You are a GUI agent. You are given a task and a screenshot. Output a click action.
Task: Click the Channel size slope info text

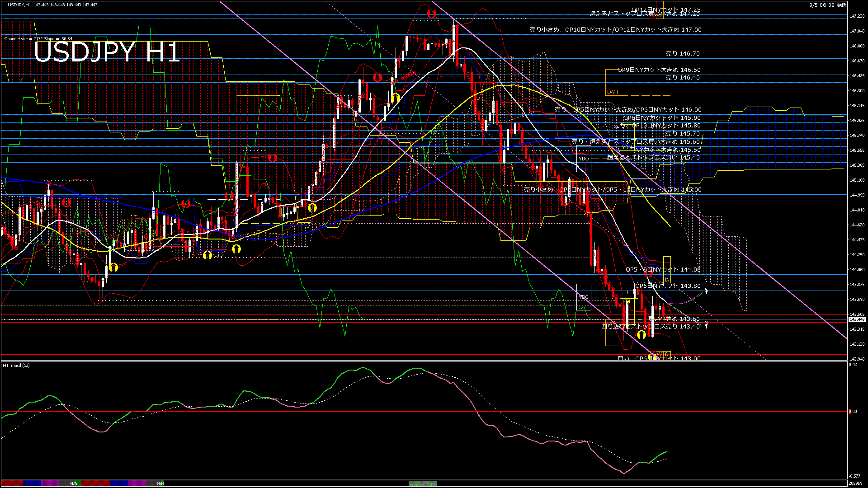point(38,39)
